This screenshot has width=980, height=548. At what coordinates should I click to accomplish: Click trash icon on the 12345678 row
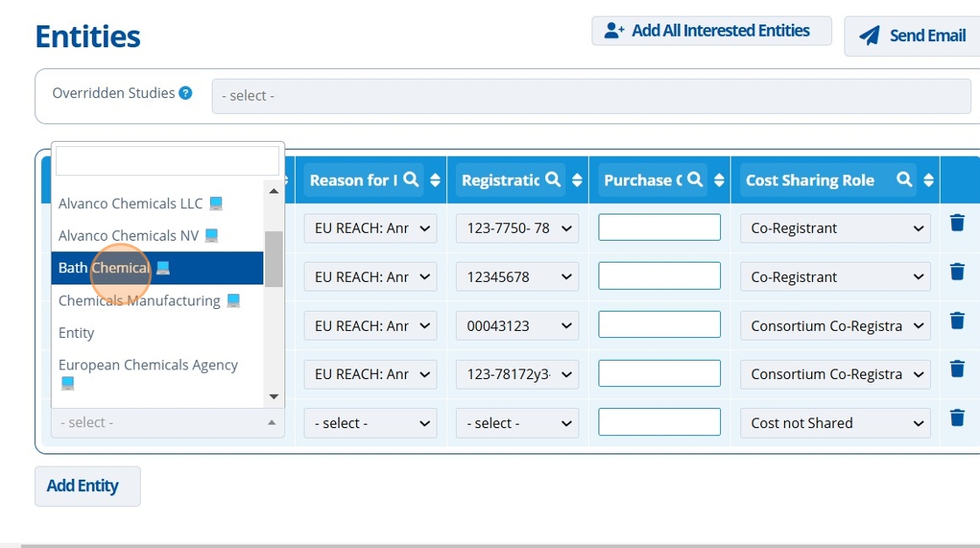957,272
